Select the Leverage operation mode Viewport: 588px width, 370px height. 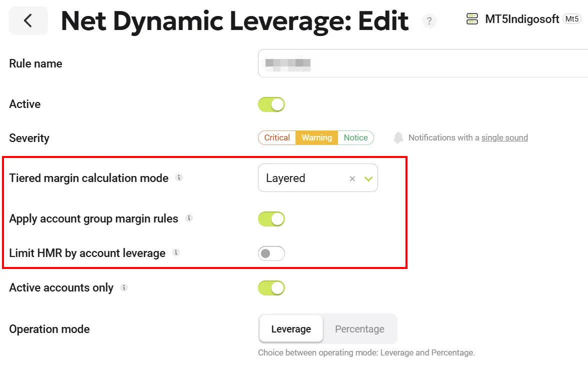click(291, 329)
